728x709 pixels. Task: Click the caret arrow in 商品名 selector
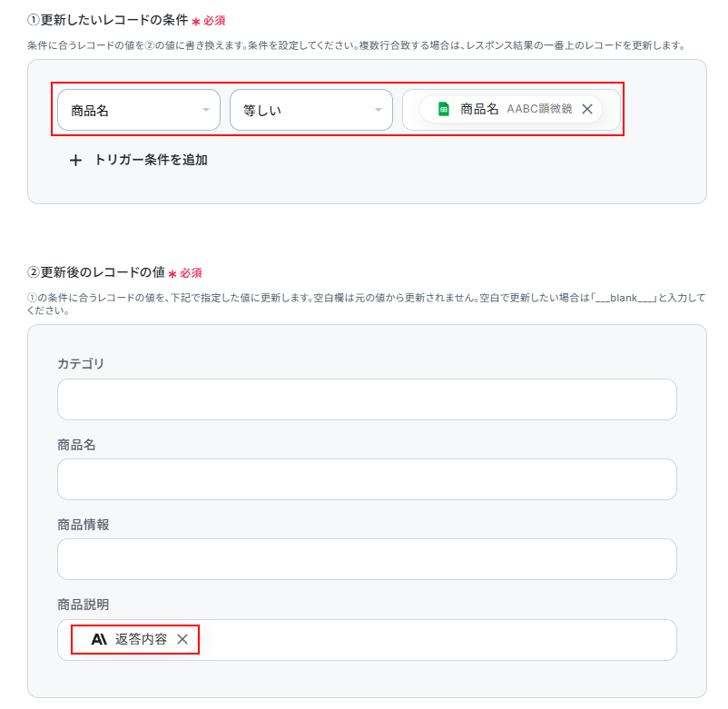coord(206,110)
